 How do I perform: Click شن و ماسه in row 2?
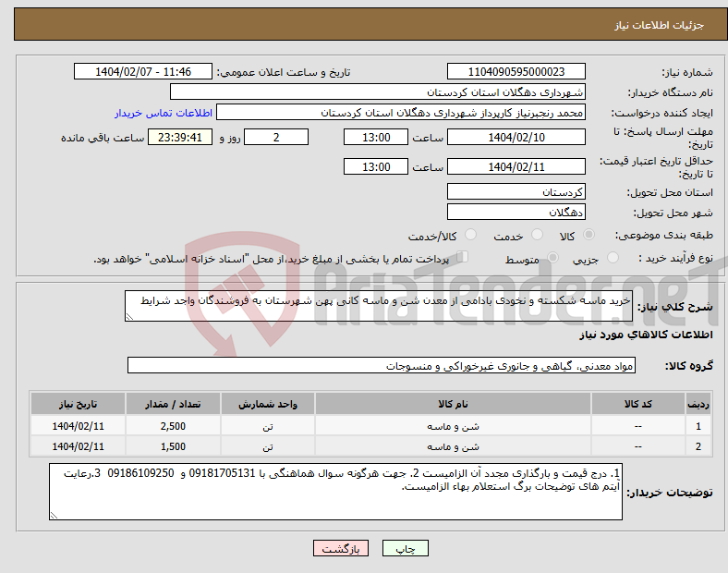tap(453, 446)
